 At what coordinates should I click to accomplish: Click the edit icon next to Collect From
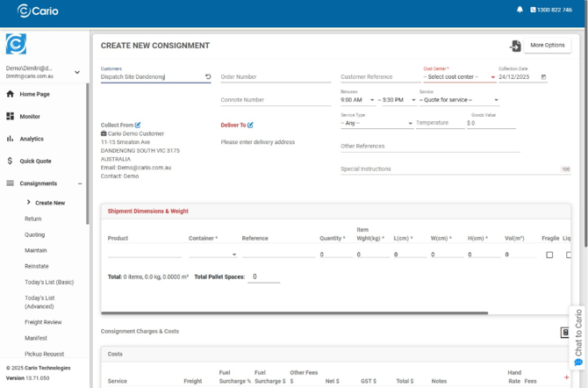pyautogui.click(x=138, y=126)
